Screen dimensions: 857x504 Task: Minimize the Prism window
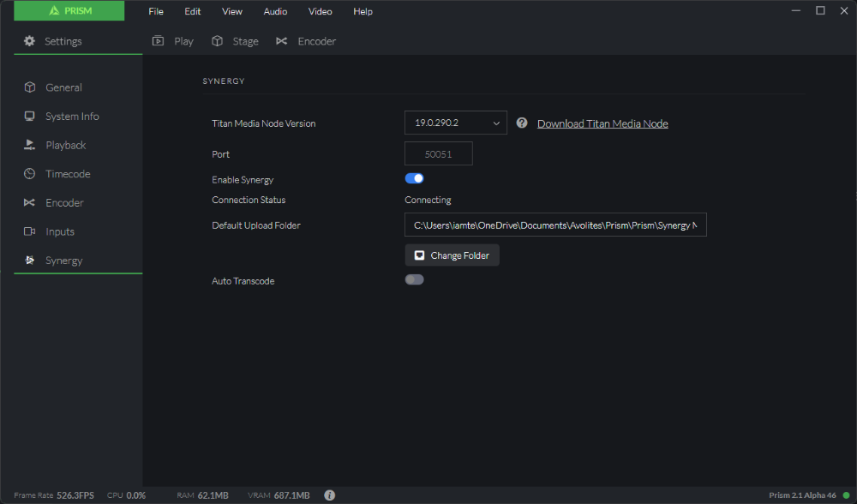(796, 10)
